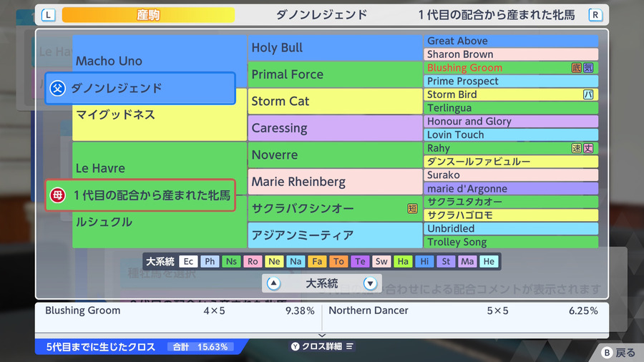The width and height of the screenshot is (644, 362).
Task: Select Sharon Brown ancestor row
Action: 511,54
